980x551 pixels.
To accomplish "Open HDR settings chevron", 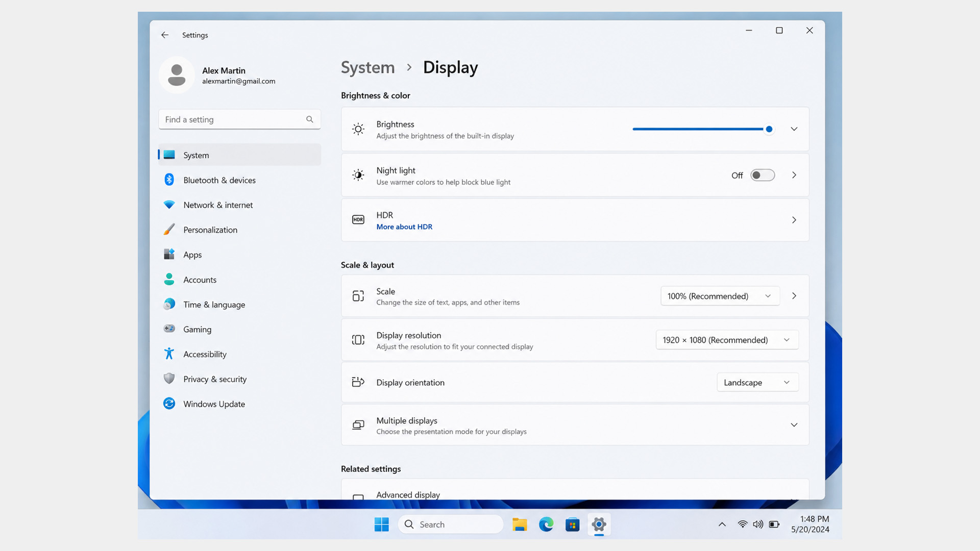I will pos(794,220).
